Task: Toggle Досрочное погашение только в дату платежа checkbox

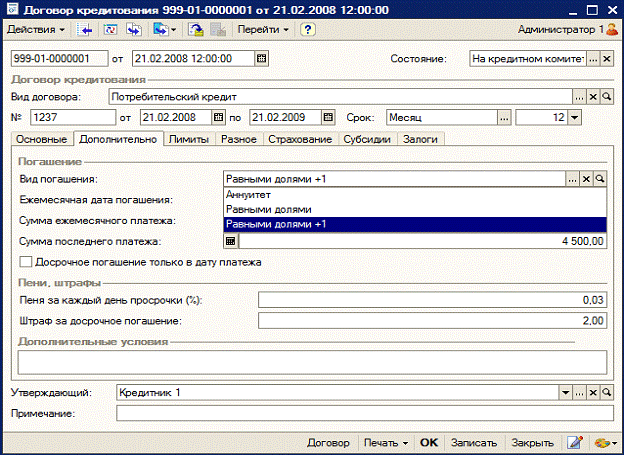Action: pyautogui.click(x=26, y=262)
